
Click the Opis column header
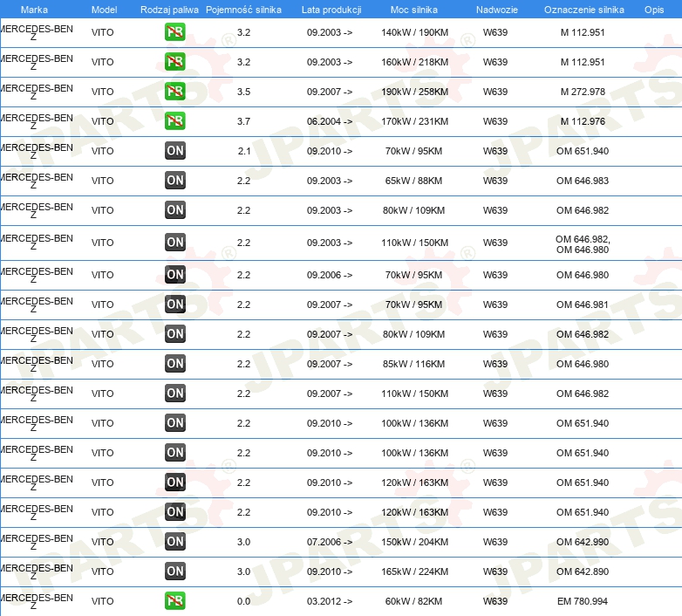pos(654,10)
